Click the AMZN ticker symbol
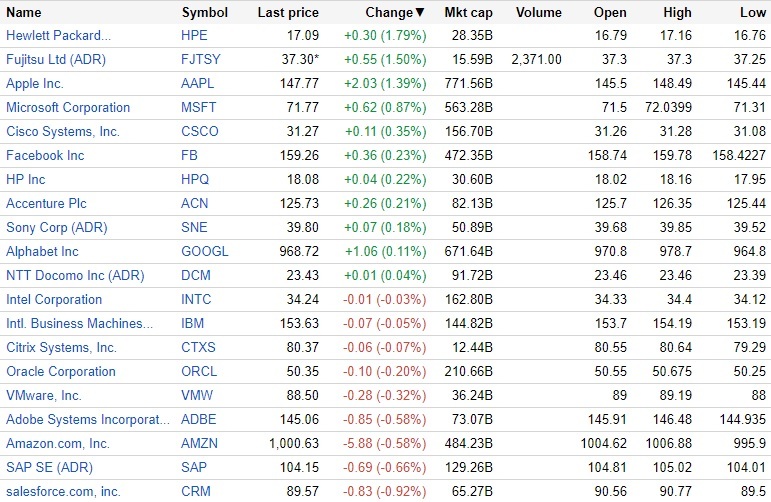771x502 pixels. pyautogui.click(x=201, y=444)
